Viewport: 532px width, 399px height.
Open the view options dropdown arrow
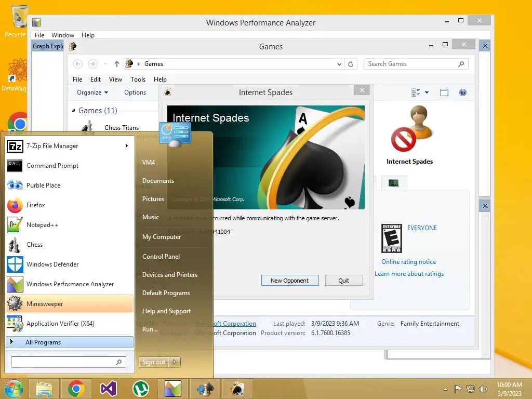[x=427, y=92]
